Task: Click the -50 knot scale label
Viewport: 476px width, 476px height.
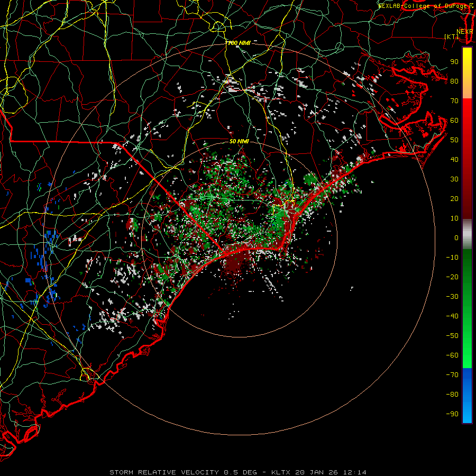Action: click(x=452, y=336)
